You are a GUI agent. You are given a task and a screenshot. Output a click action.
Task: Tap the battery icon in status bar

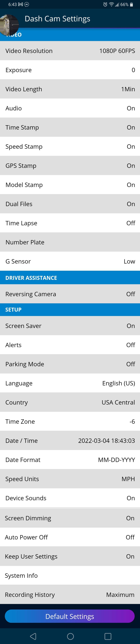click(132, 5)
